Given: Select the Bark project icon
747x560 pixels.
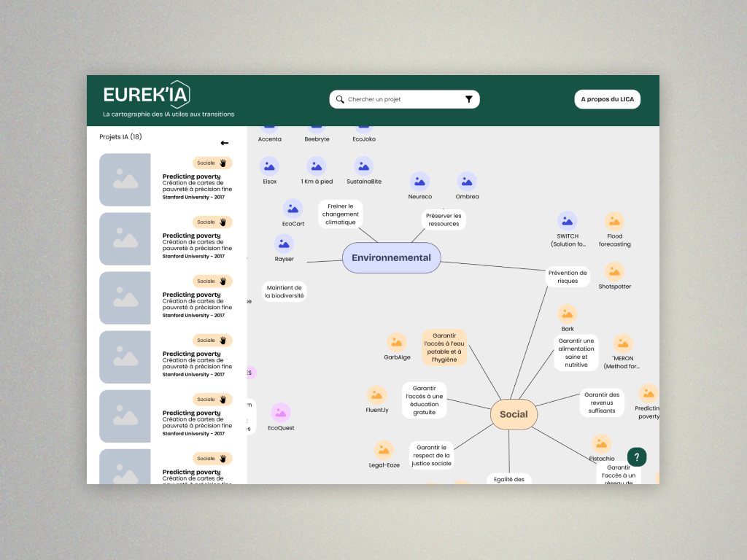Looking at the screenshot, I should (x=568, y=314).
